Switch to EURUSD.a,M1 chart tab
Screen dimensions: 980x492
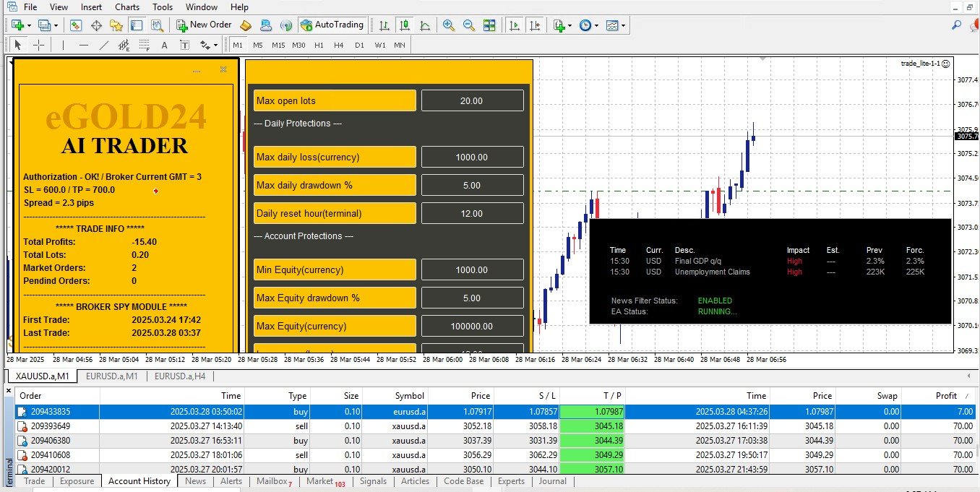tap(112, 376)
